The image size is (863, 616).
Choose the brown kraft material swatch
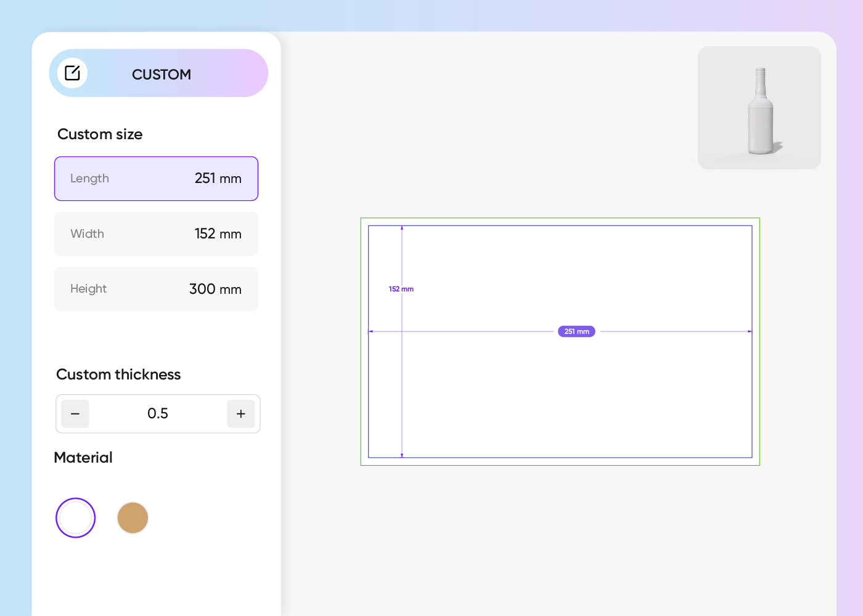coord(133,517)
